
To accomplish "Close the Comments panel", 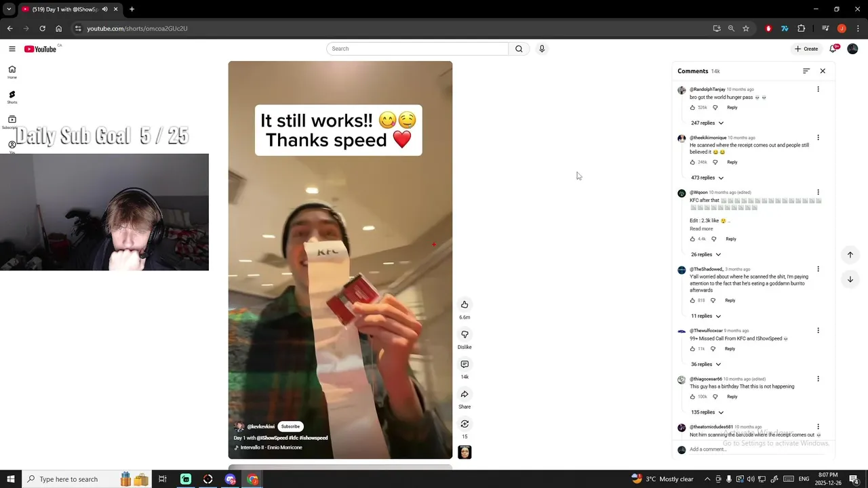I will point(823,71).
